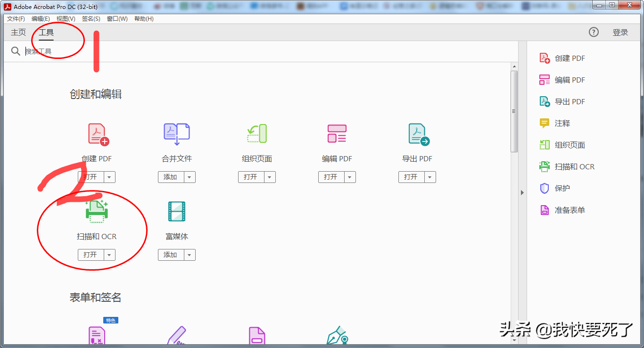Open the 签名(S) menu
The height and width of the screenshot is (348, 644).
point(91,18)
